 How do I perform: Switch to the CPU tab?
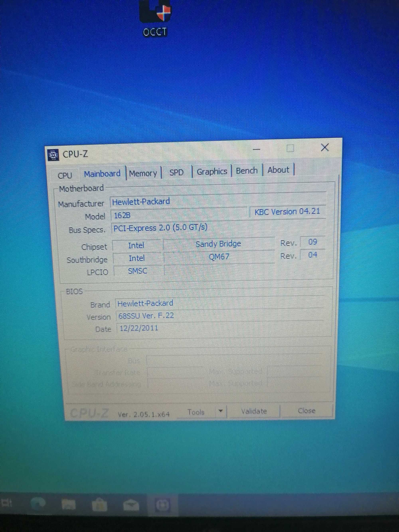tap(65, 175)
